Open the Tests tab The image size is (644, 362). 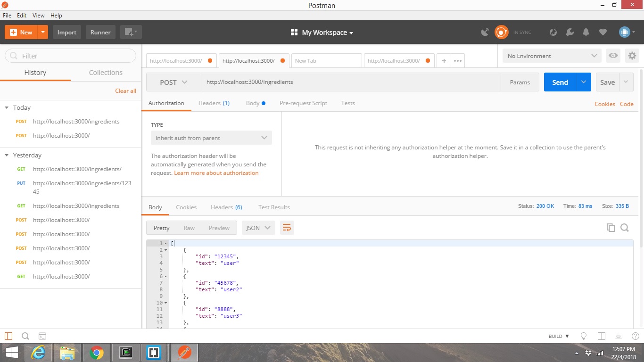click(x=348, y=103)
